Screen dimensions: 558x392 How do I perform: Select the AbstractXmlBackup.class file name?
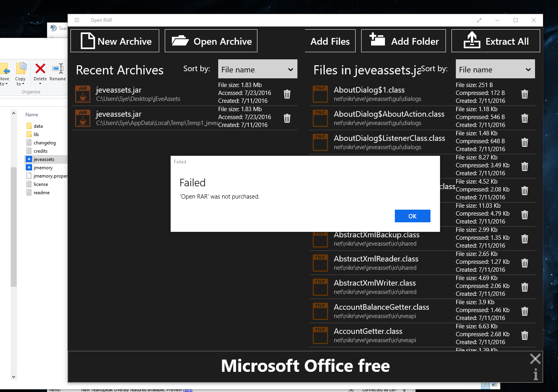click(x=377, y=235)
